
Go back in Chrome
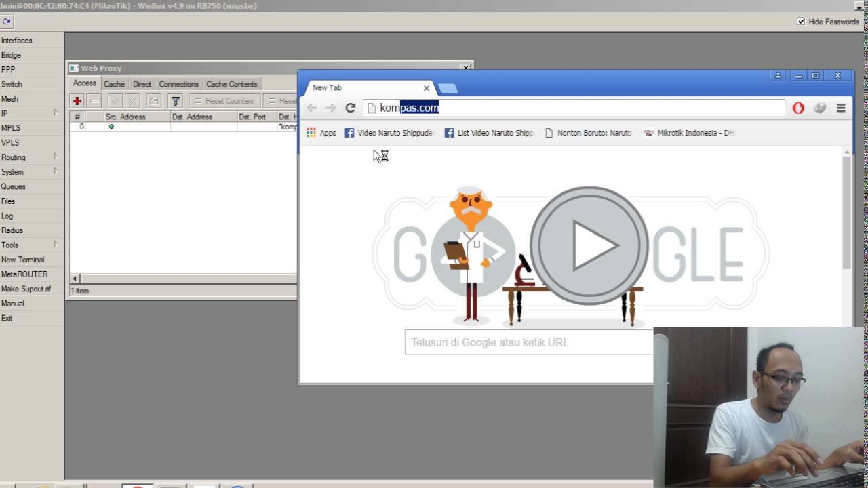coord(312,108)
